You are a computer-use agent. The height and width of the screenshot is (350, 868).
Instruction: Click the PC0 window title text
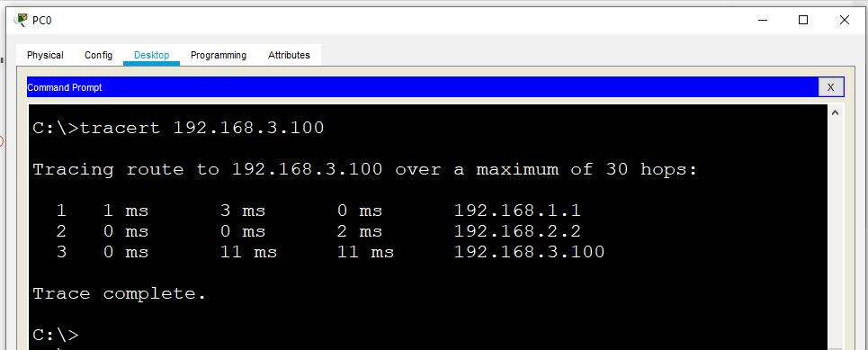click(x=42, y=21)
